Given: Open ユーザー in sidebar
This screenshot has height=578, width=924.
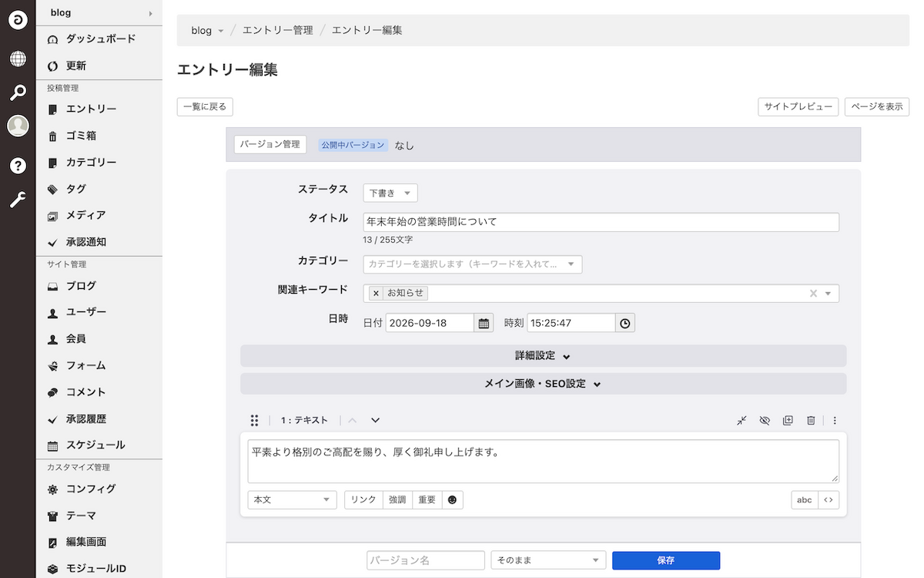Looking at the screenshot, I should (99, 312).
